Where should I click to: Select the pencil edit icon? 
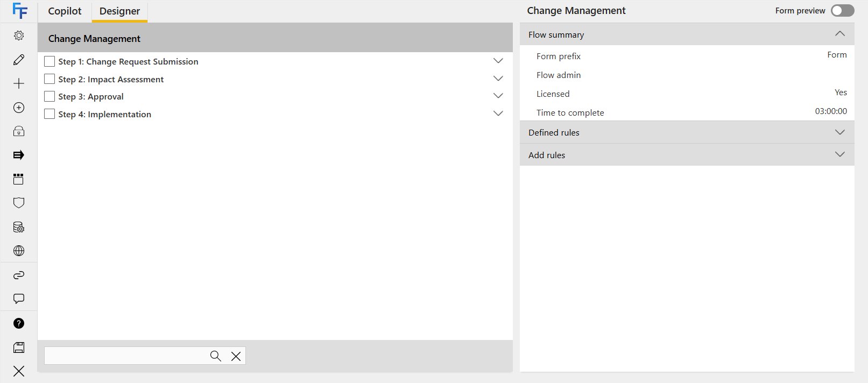(19, 60)
